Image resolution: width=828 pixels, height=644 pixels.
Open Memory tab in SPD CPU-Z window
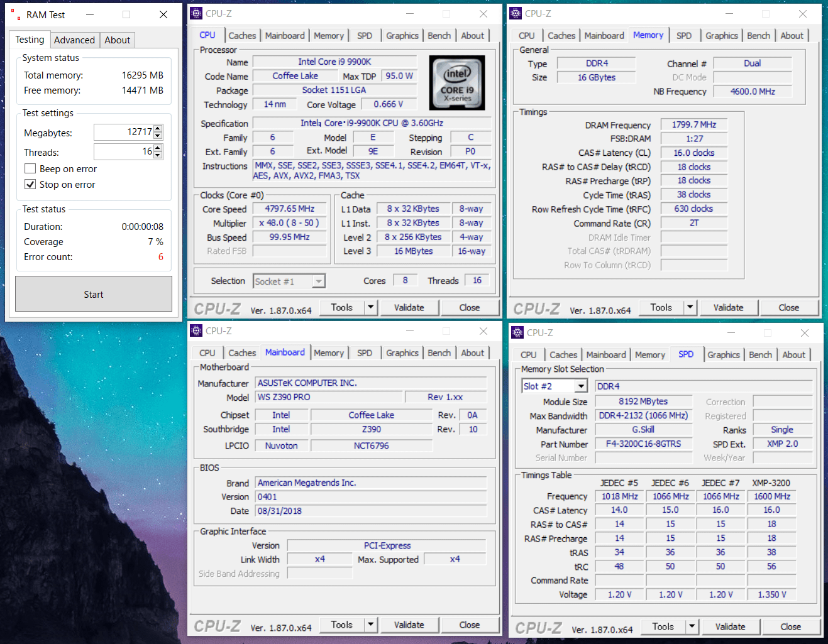coord(649,355)
